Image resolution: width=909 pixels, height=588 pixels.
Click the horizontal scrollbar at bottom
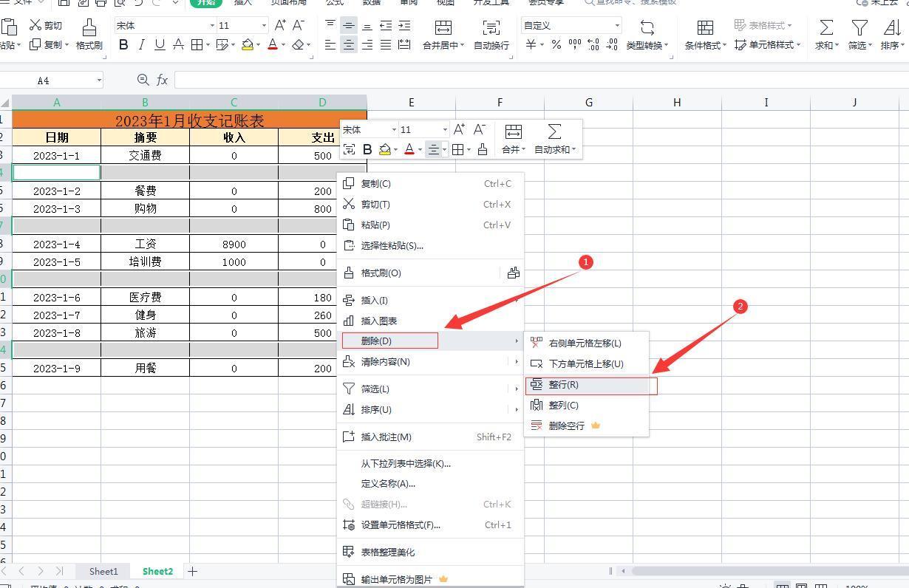[770, 571]
